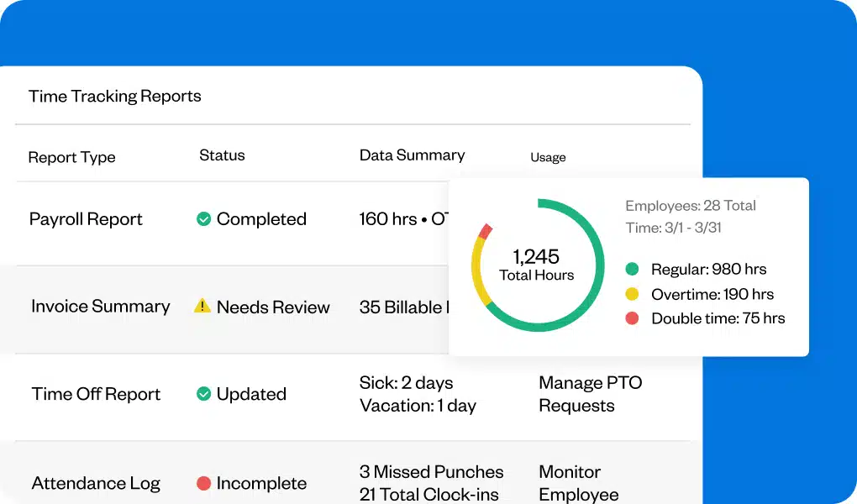The width and height of the screenshot is (857, 504).
Task: Open the Invoice Summary report
Action: [100, 307]
